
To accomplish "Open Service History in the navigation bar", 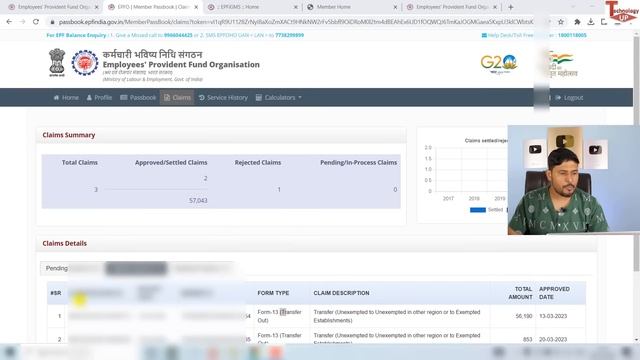I will pyautogui.click(x=223, y=98).
